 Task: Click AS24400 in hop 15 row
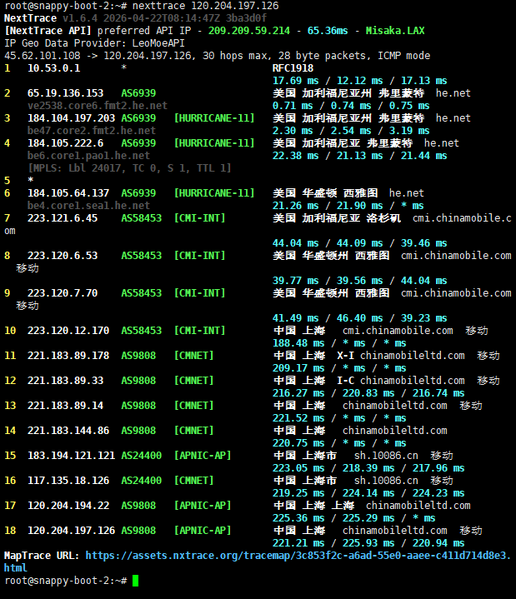point(141,455)
